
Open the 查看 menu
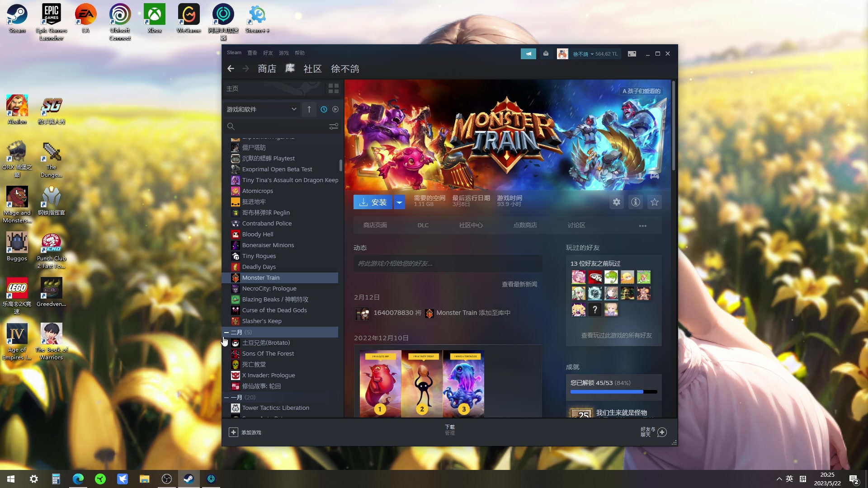pos(252,53)
